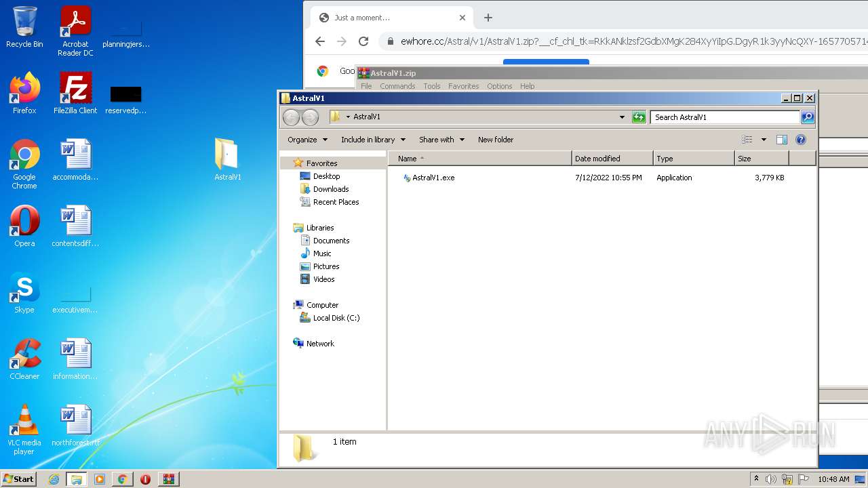The width and height of the screenshot is (868, 488).
Task: Select contentsdiff... Word document on desktop
Action: (75, 226)
